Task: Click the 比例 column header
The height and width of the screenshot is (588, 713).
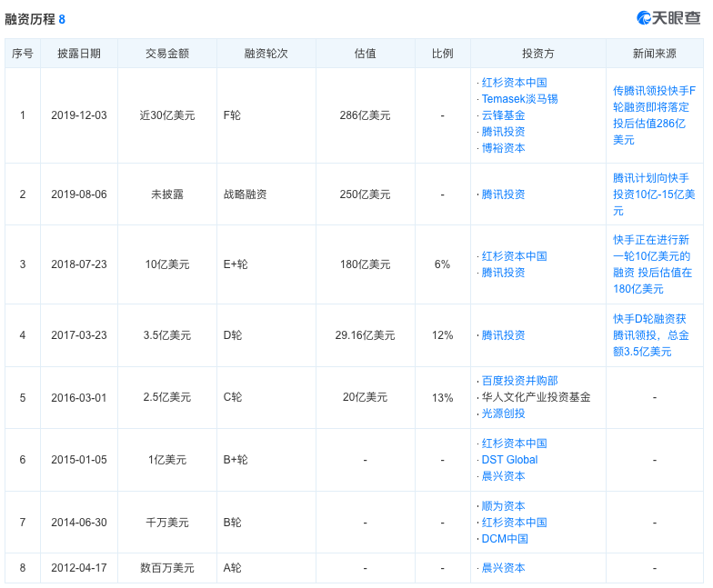Action: 442,54
